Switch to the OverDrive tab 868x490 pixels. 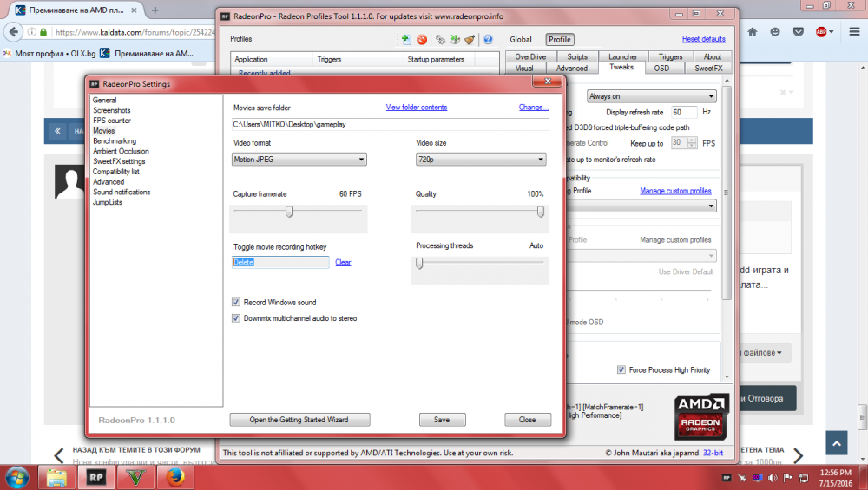click(530, 56)
